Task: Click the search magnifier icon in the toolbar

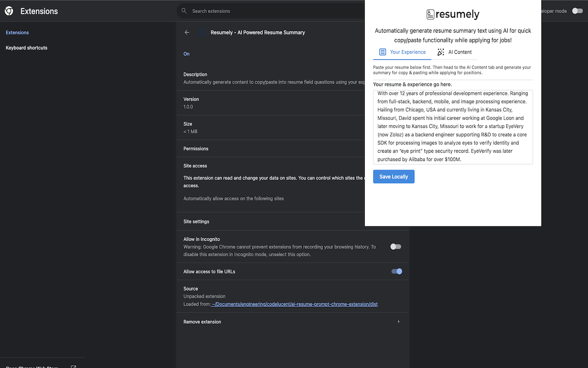Action: [x=184, y=11]
